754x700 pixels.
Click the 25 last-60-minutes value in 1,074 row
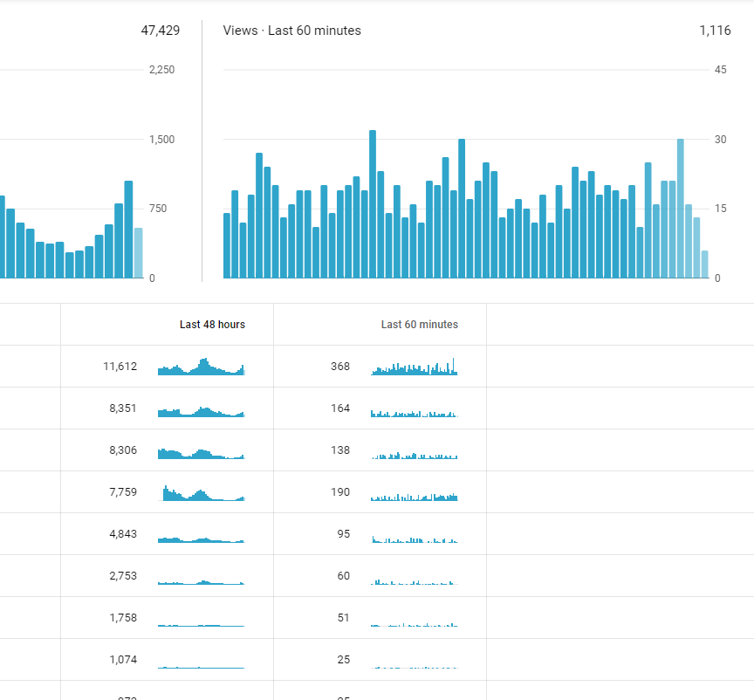[343, 659]
